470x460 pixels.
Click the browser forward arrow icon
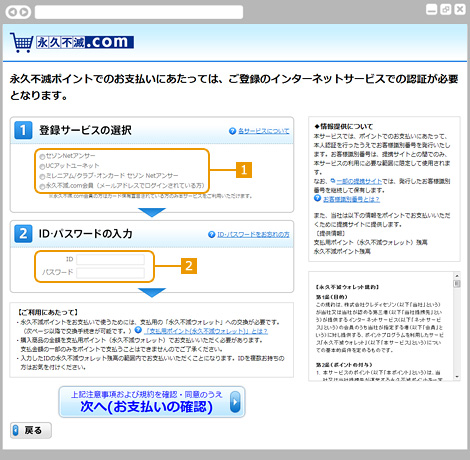(x=24, y=12)
